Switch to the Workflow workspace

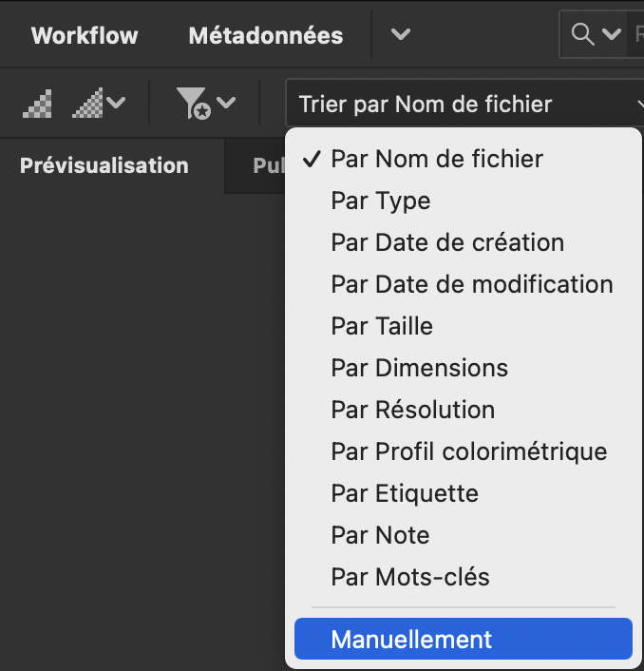(x=85, y=36)
